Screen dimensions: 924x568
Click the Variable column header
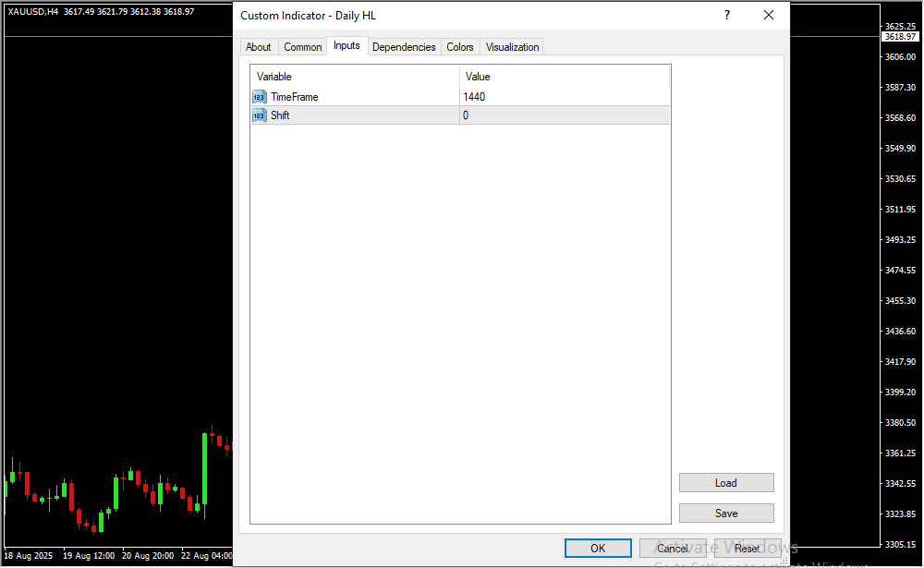pos(355,77)
